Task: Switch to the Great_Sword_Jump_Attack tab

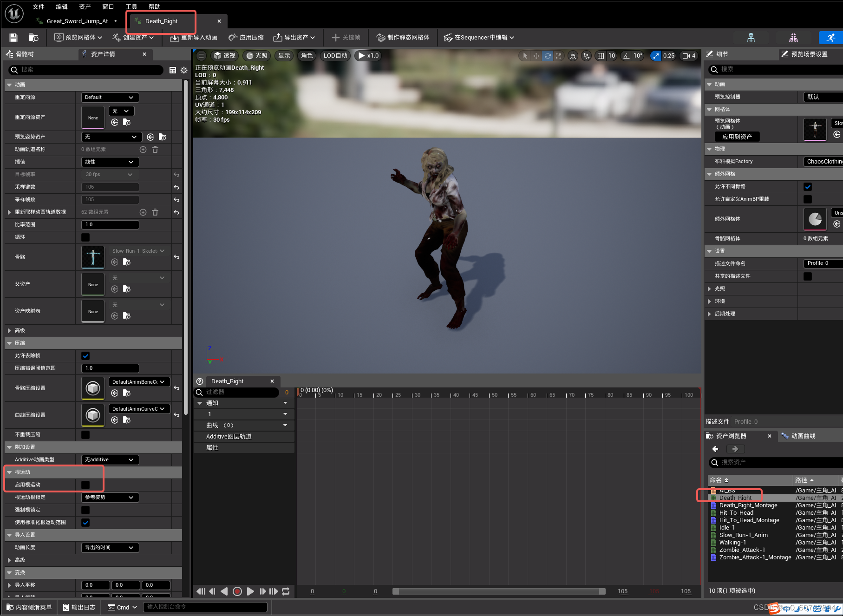Action: [78, 21]
